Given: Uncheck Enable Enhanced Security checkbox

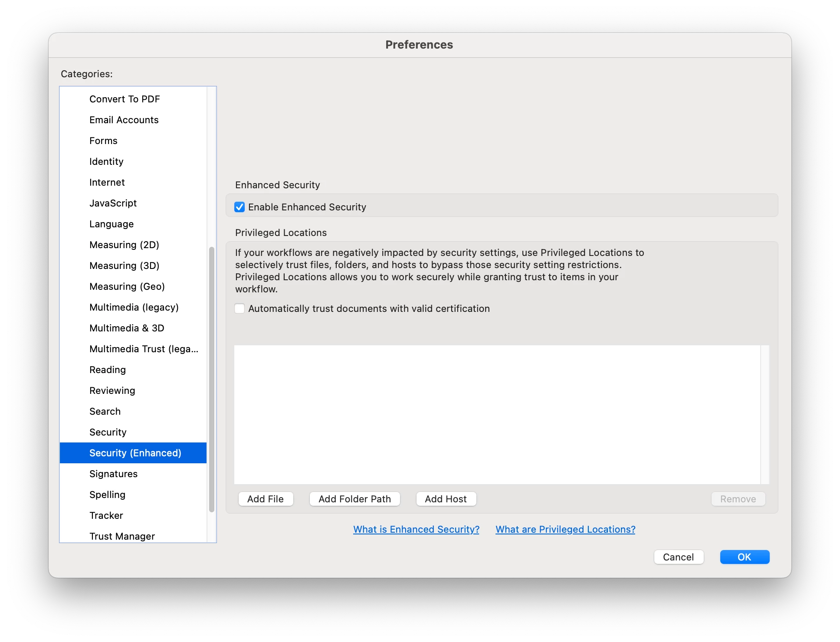Looking at the screenshot, I should [x=240, y=207].
